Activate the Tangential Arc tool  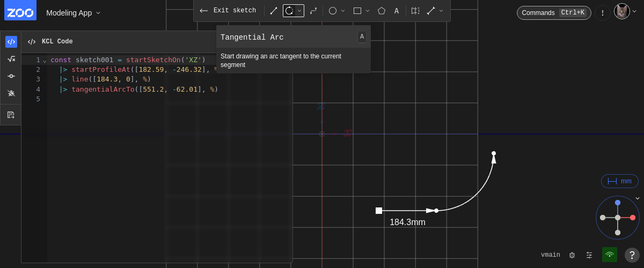(x=289, y=11)
